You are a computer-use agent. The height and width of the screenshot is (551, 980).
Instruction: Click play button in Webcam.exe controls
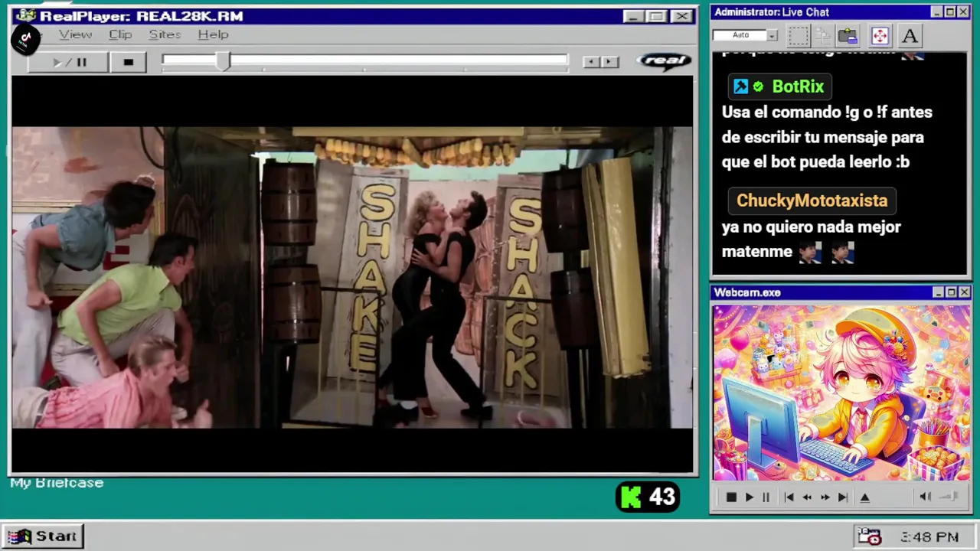pos(749,497)
